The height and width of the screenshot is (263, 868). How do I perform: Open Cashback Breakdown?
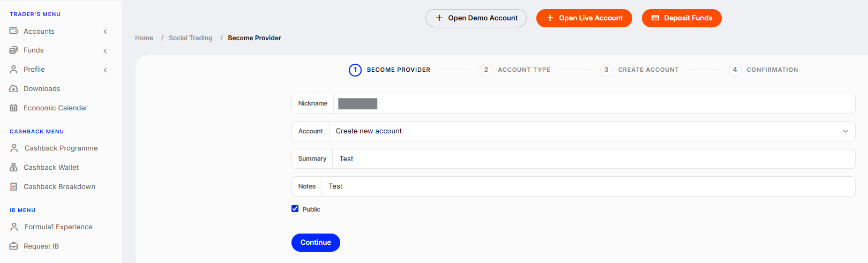tap(59, 187)
